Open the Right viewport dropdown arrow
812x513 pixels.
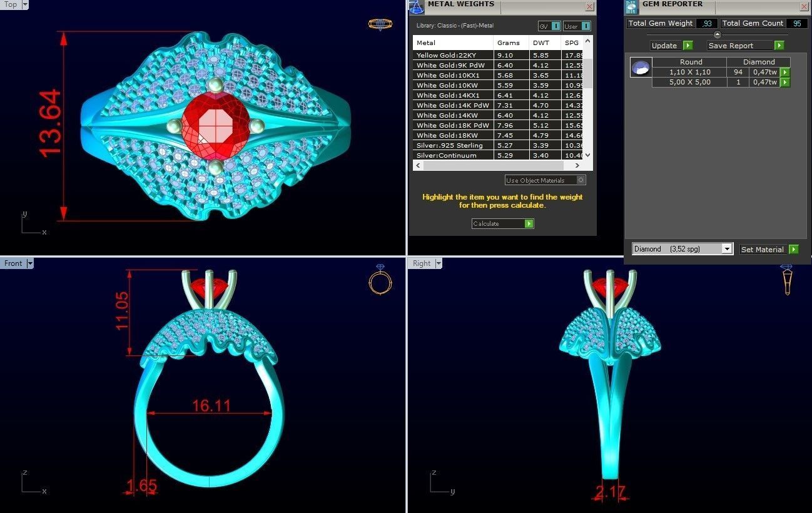tap(438, 263)
